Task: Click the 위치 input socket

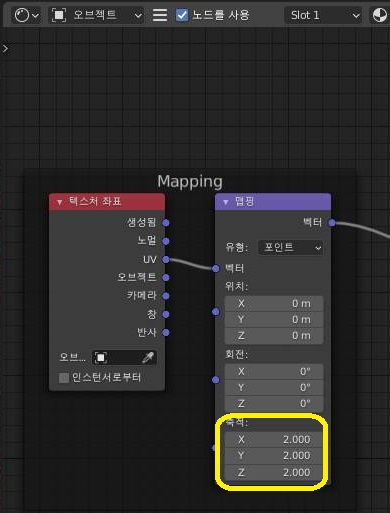Action: coord(216,312)
